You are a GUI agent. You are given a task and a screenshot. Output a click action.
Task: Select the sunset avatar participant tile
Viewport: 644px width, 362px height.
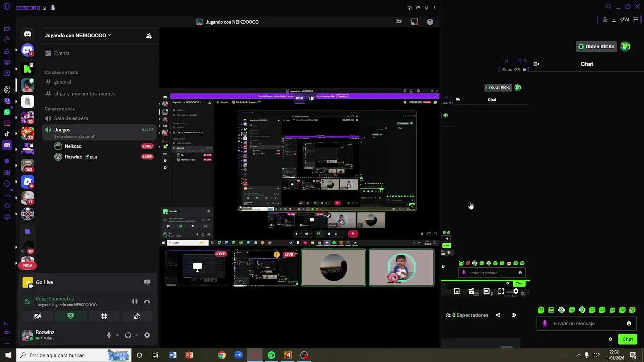[334, 267]
